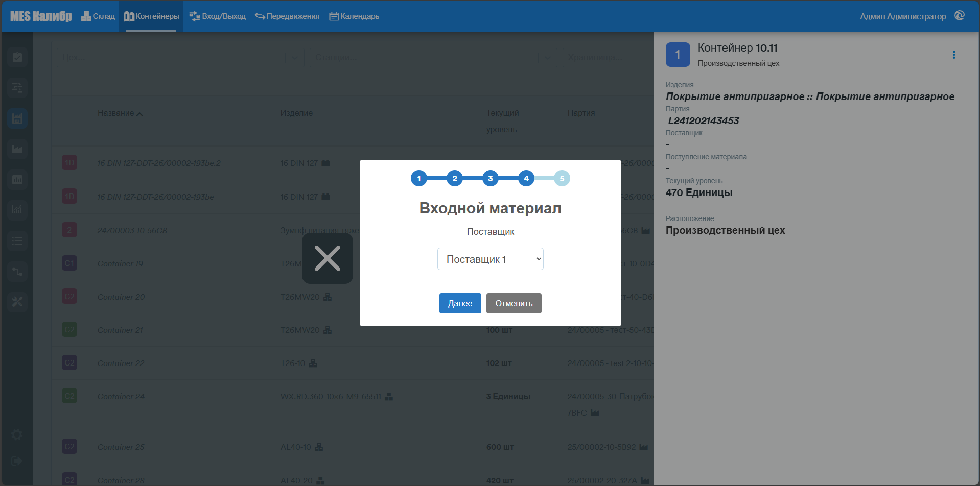Click the Текущий уровень column header
Screen dimensions: 980x486
click(x=503, y=121)
